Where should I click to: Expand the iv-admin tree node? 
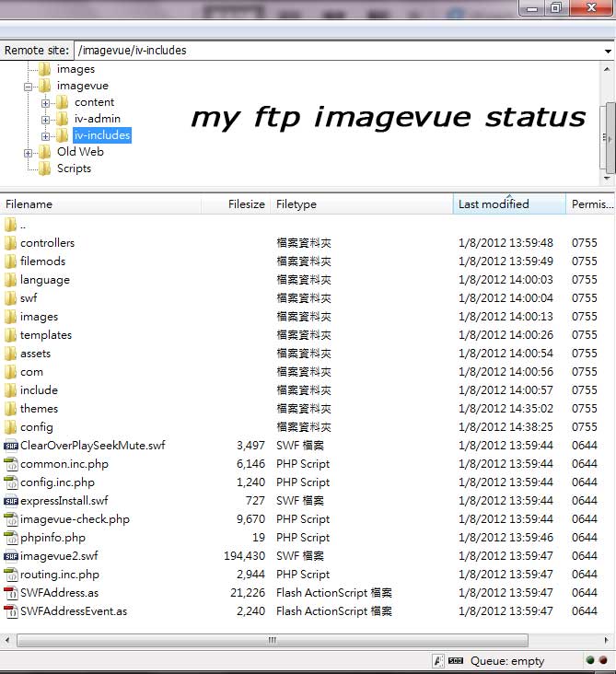tap(45, 120)
